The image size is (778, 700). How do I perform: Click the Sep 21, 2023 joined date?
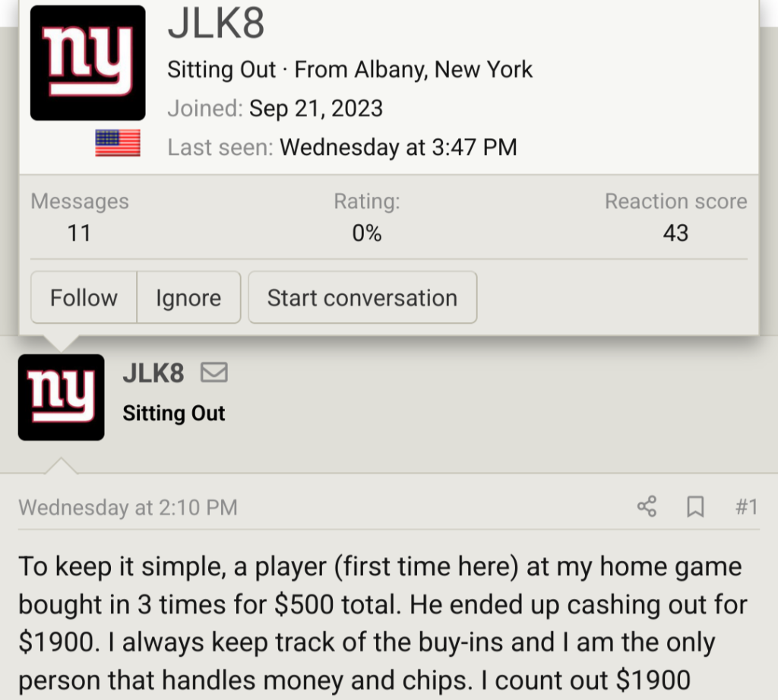click(315, 109)
